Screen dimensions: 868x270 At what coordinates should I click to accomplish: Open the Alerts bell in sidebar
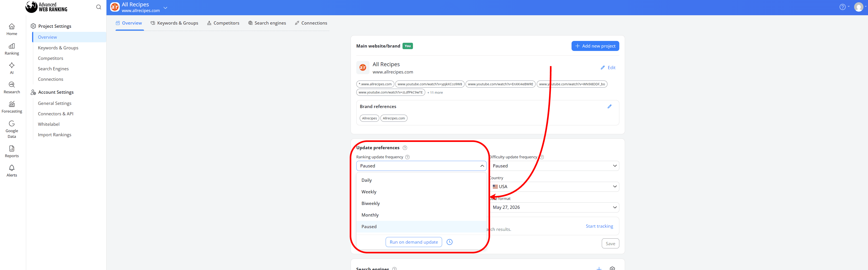point(12,171)
